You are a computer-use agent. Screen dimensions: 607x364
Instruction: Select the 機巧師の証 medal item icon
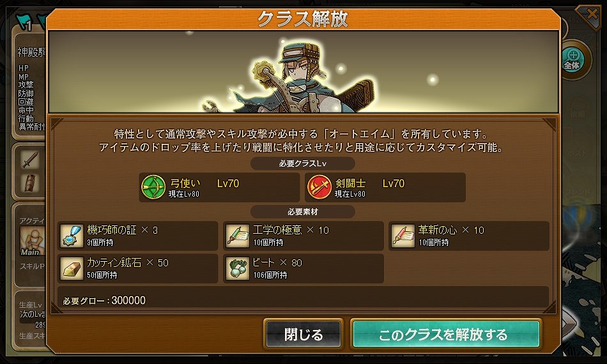point(72,236)
